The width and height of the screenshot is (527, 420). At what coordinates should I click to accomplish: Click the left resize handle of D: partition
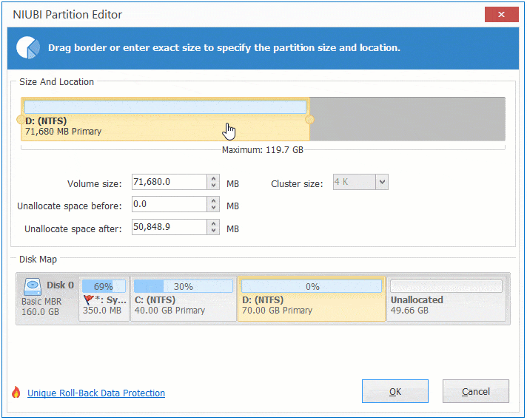click(x=20, y=120)
